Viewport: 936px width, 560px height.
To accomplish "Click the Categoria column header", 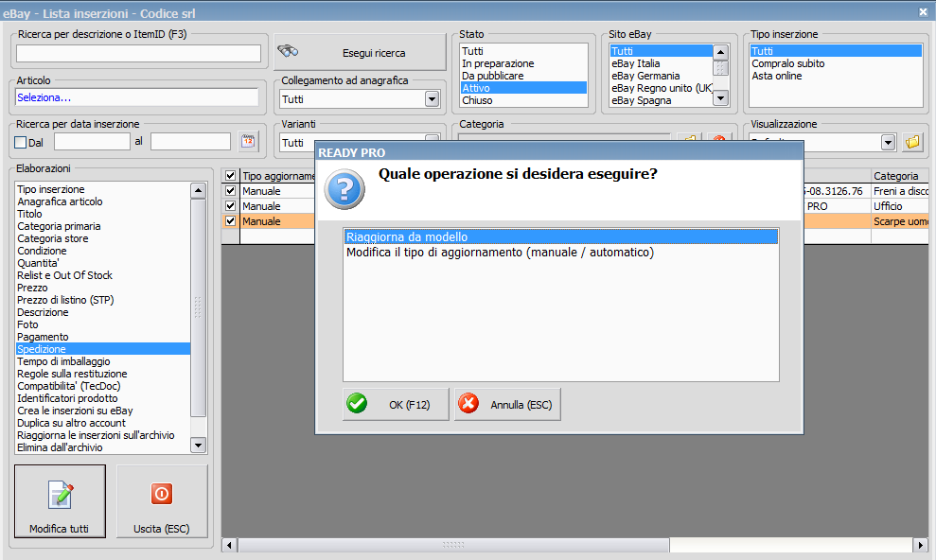I will point(900,175).
